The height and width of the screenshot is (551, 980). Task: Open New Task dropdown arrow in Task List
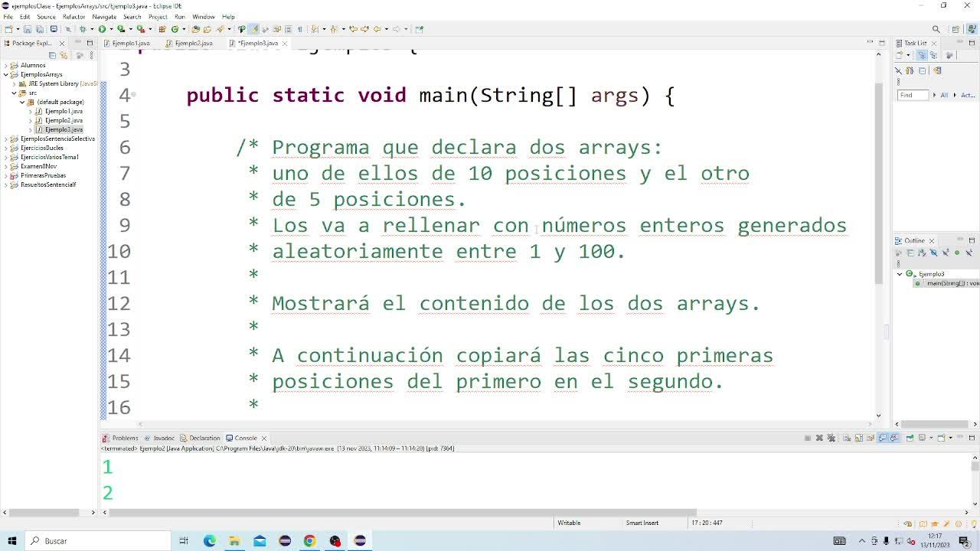(907, 55)
